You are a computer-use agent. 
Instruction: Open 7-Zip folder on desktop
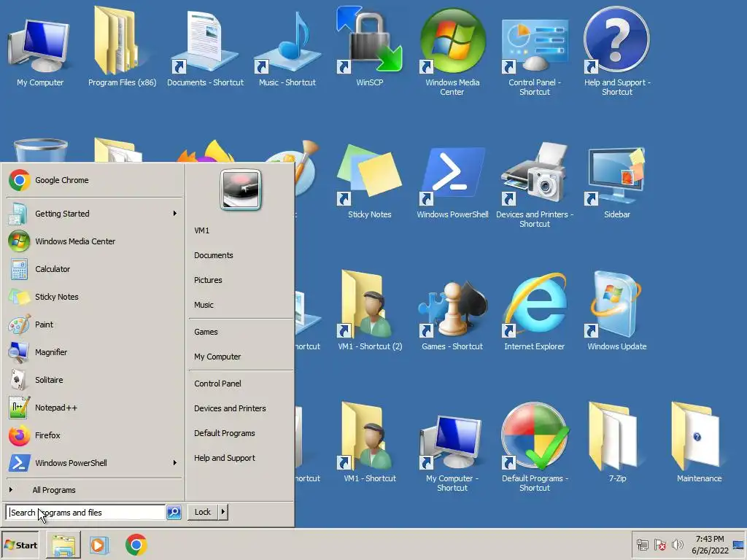[x=617, y=443]
